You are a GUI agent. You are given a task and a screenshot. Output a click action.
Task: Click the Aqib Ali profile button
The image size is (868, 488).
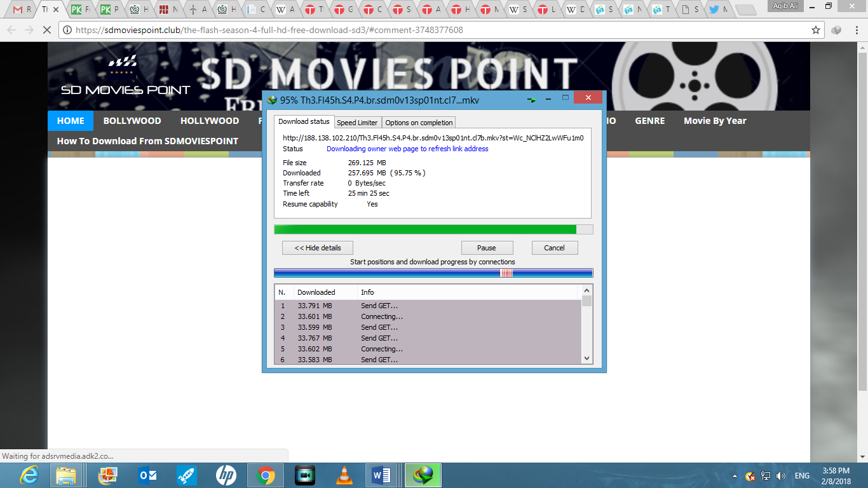[786, 6]
